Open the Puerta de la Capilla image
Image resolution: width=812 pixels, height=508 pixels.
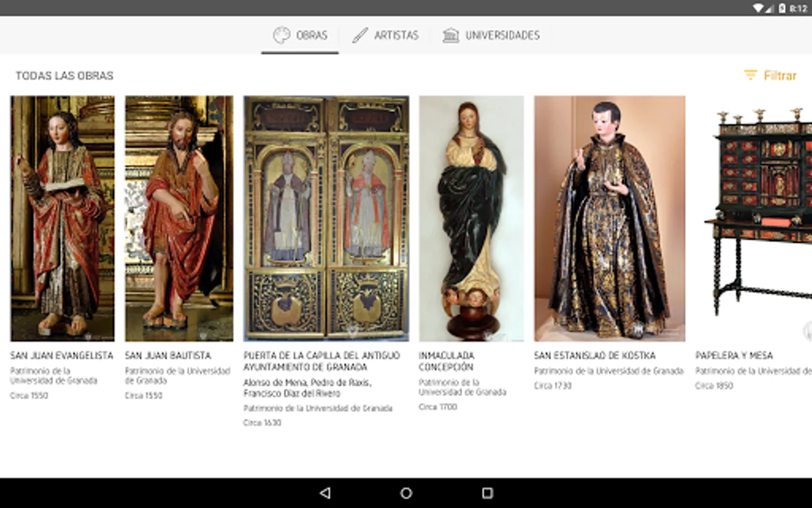pyautogui.click(x=326, y=218)
